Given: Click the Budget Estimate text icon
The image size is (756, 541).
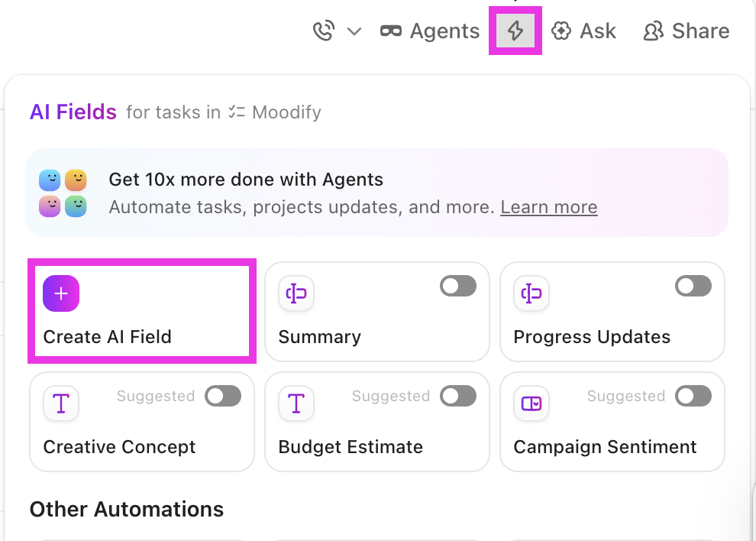Looking at the screenshot, I should tap(296, 403).
